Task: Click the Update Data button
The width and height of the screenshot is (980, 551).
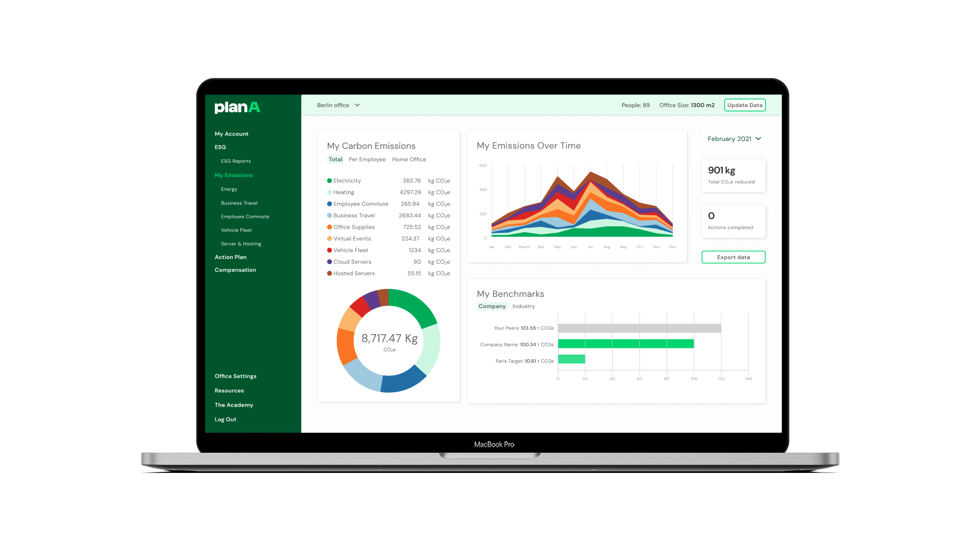Action: 745,105
